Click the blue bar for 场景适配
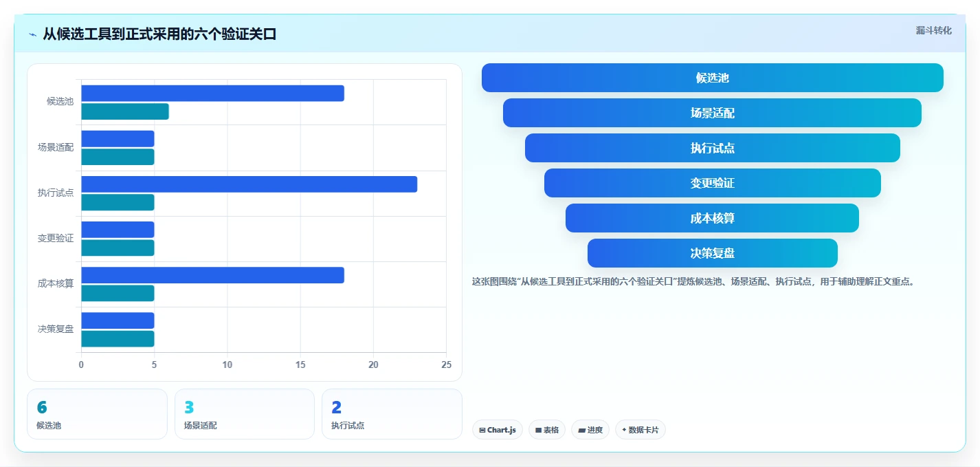980x467 pixels. [x=118, y=139]
